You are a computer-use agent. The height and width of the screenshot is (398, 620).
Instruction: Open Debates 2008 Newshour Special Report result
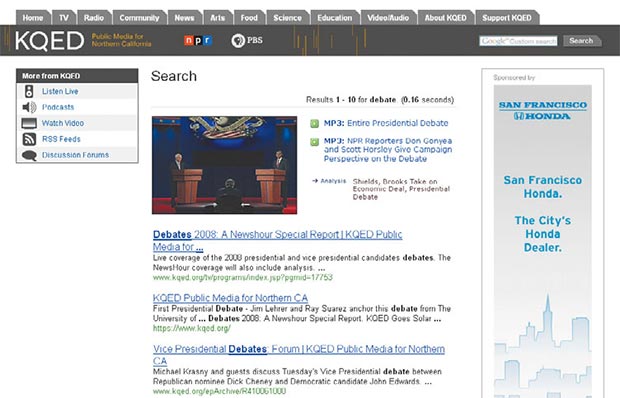pos(278,241)
